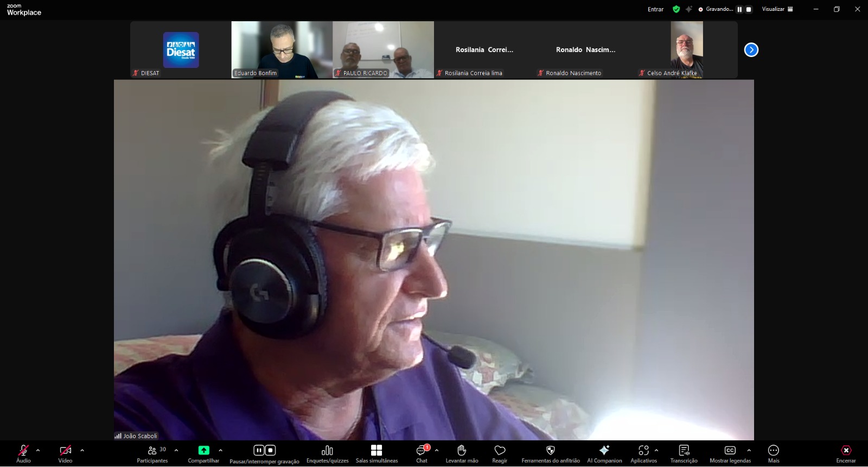Show next participants with blue arrow
Screen dimensions: 868x467
tap(751, 50)
